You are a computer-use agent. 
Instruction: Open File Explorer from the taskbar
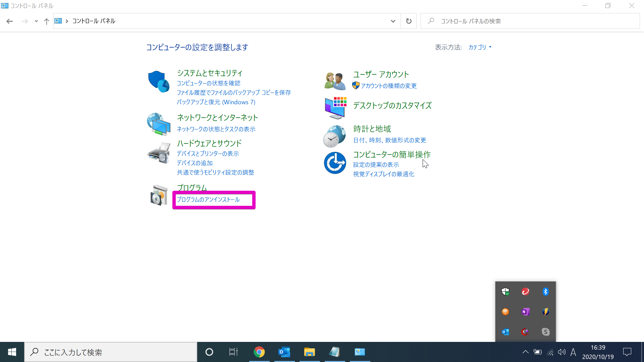tap(309, 352)
